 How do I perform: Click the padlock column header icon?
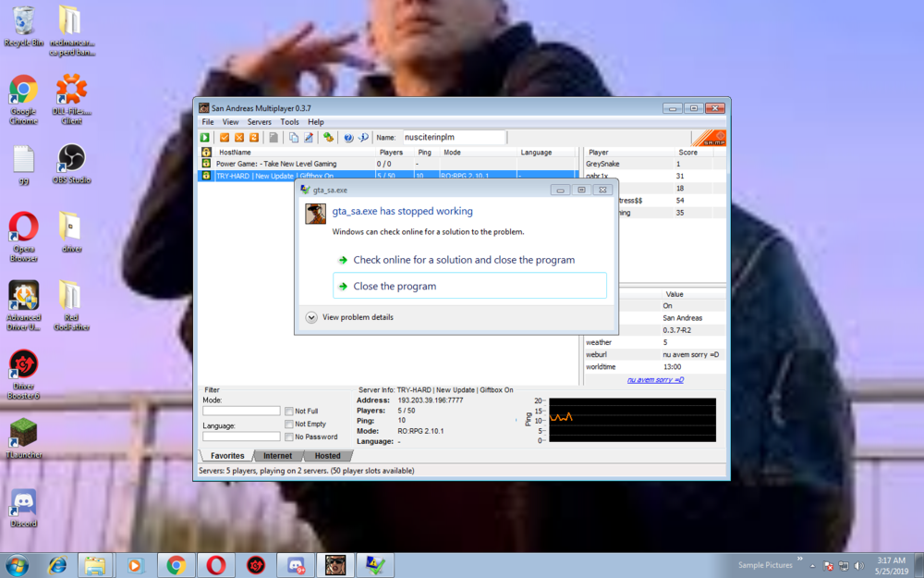click(x=206, y=152)
